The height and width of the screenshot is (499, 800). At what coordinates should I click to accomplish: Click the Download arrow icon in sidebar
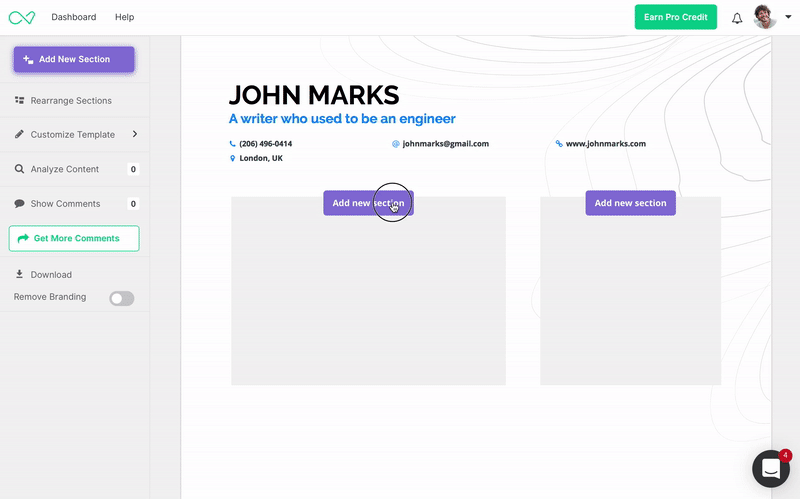[19, 274]
